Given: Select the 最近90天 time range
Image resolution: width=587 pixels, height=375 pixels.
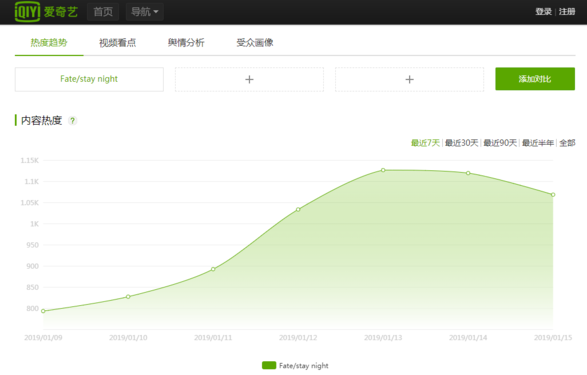Looking at the screenshot, I should pyautogui.click(x=500, y=143).
